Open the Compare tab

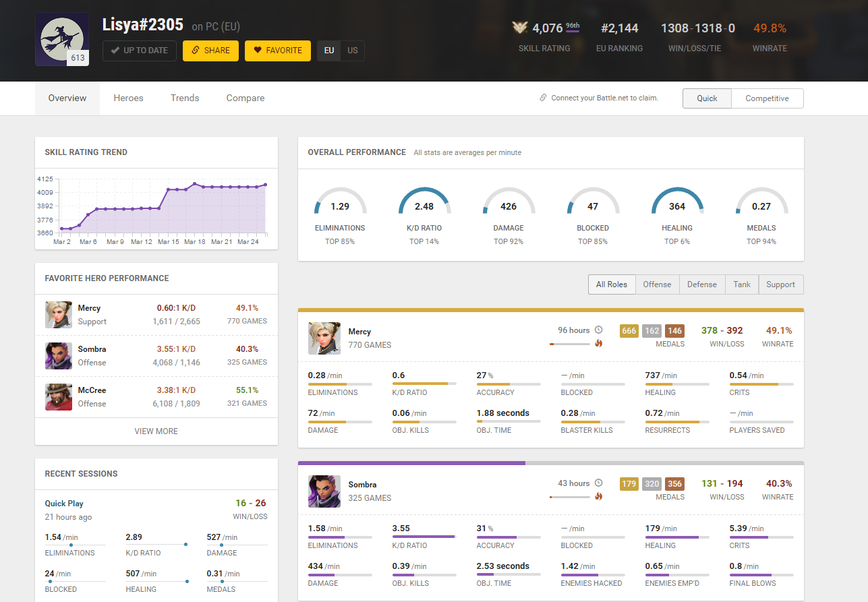tap(245, 98)
